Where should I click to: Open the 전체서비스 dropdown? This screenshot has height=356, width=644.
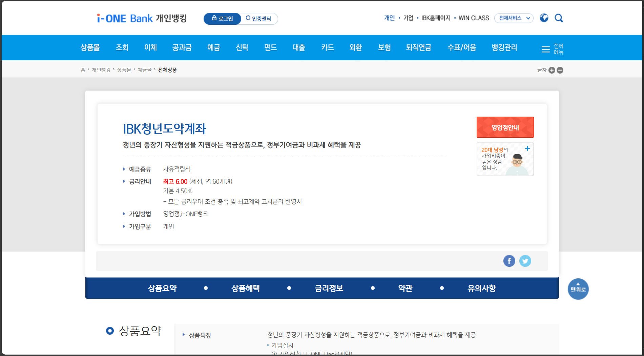[514, 18]
